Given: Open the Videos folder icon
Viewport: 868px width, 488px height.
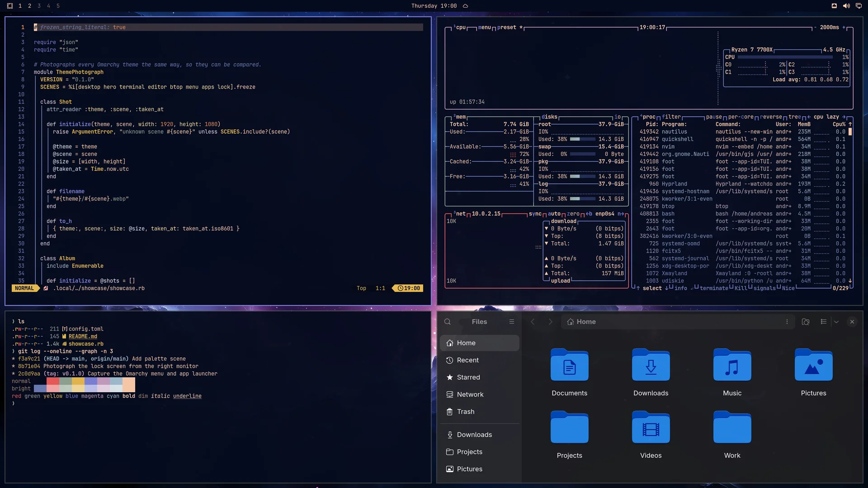Looking at the screenshot, I should pyautogui.click(x=651, y=427).
